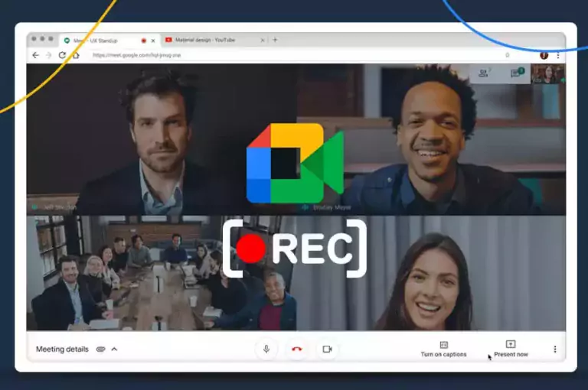Expand the Meeting details chevron
588x390 pixels.
click(x=114, y=349)
